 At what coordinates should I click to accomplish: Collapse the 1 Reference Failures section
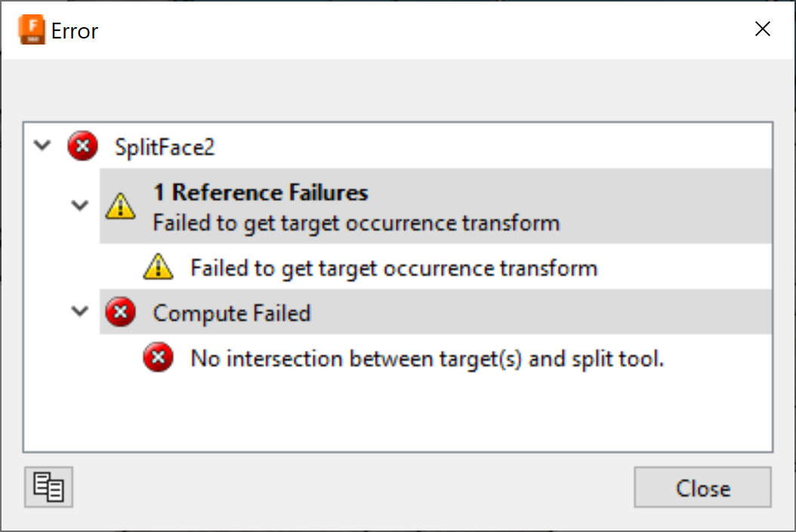[x=79, y=205]
